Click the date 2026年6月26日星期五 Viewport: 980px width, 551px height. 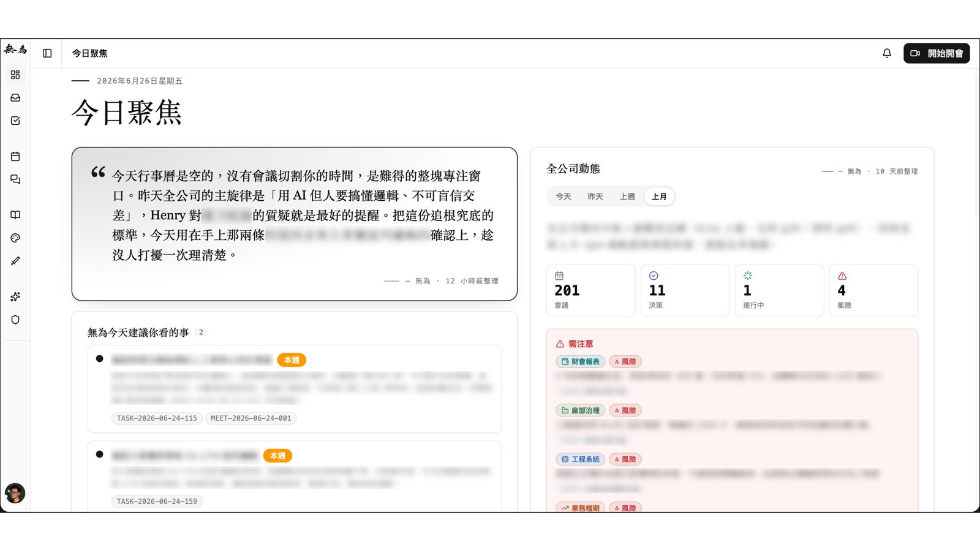[x=140, y=81]
